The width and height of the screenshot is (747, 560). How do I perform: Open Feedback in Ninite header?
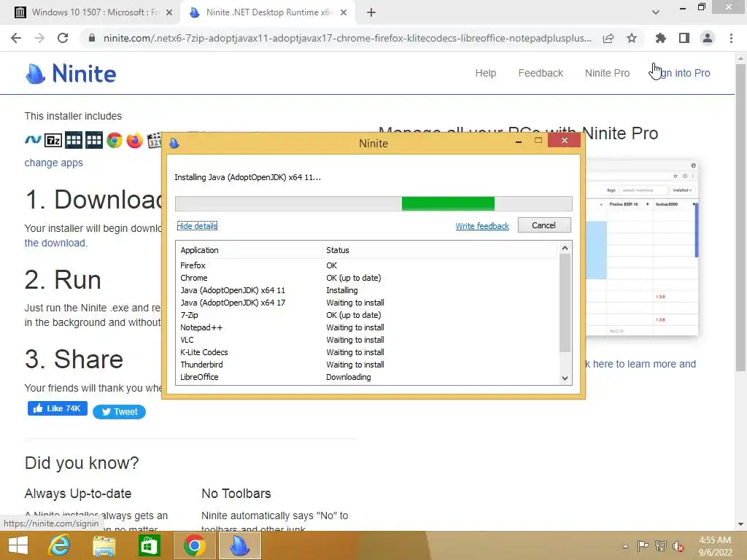(x=541, y=74)
